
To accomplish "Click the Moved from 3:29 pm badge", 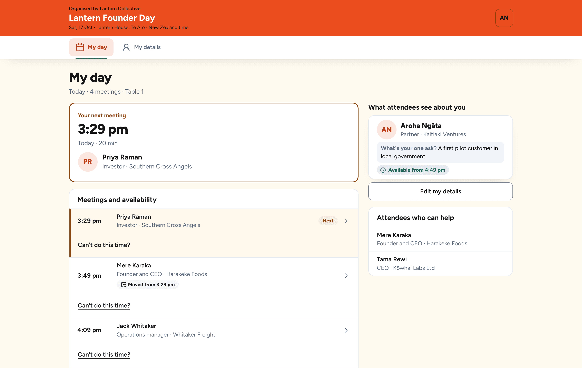I will point(147,285).
